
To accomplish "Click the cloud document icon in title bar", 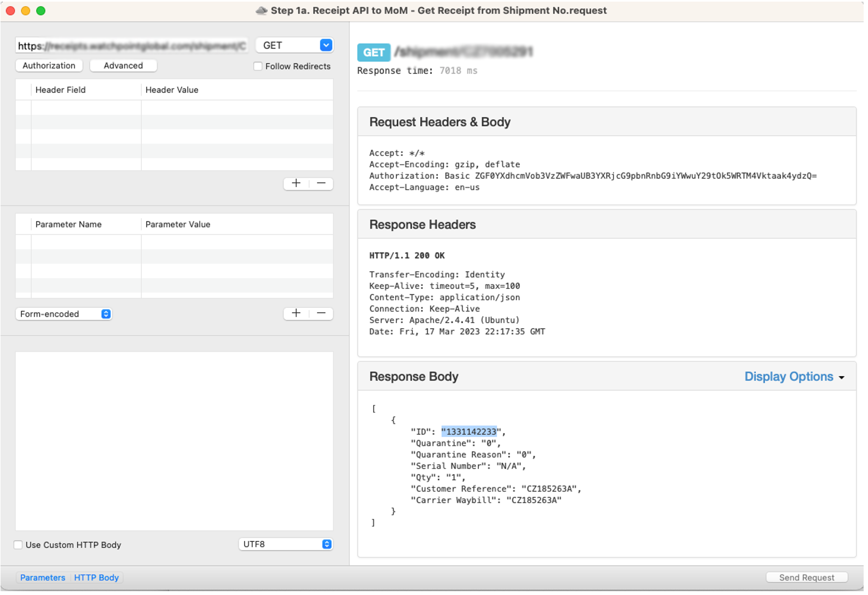I will 262,11.
